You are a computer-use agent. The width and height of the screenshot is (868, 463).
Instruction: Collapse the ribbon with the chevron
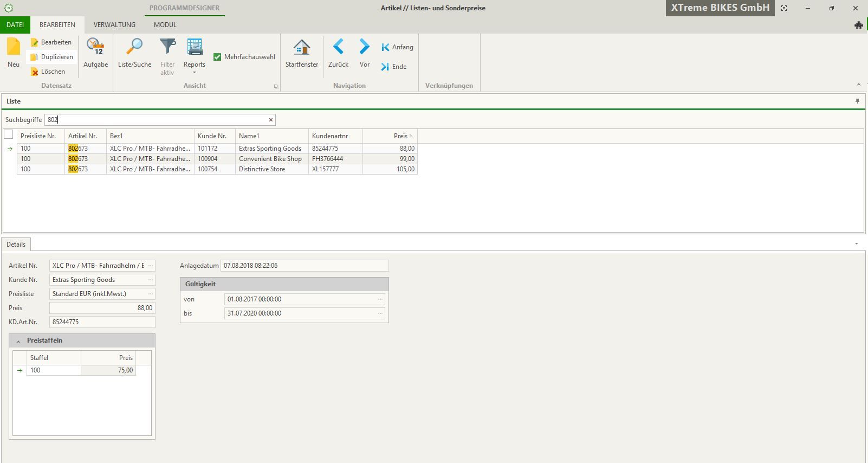tap(858, 85)
